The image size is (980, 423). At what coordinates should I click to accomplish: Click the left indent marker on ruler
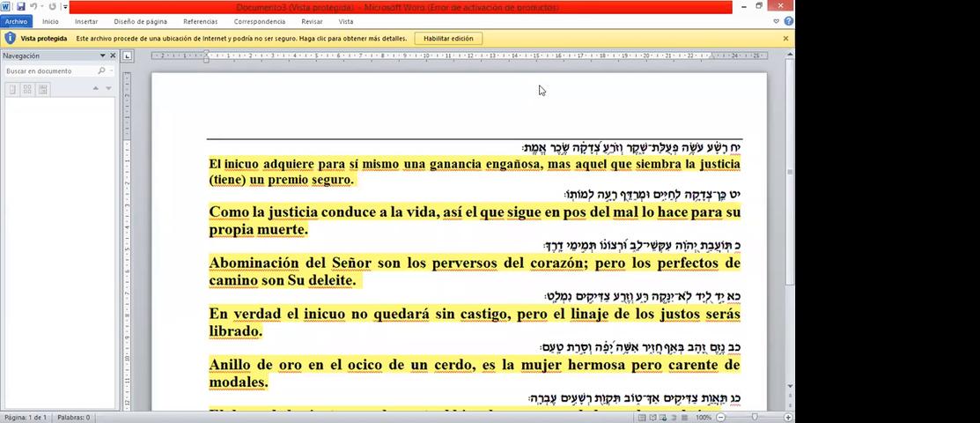click(206, 60)
